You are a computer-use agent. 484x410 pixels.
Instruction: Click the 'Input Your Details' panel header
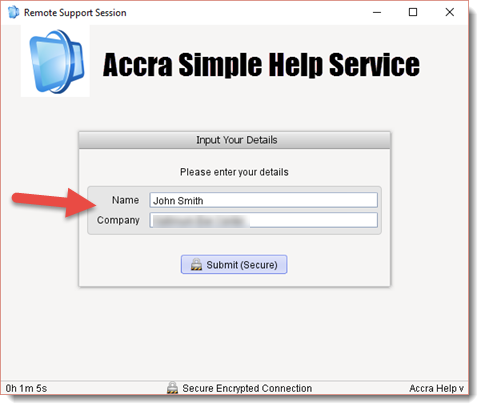(234, 140)
